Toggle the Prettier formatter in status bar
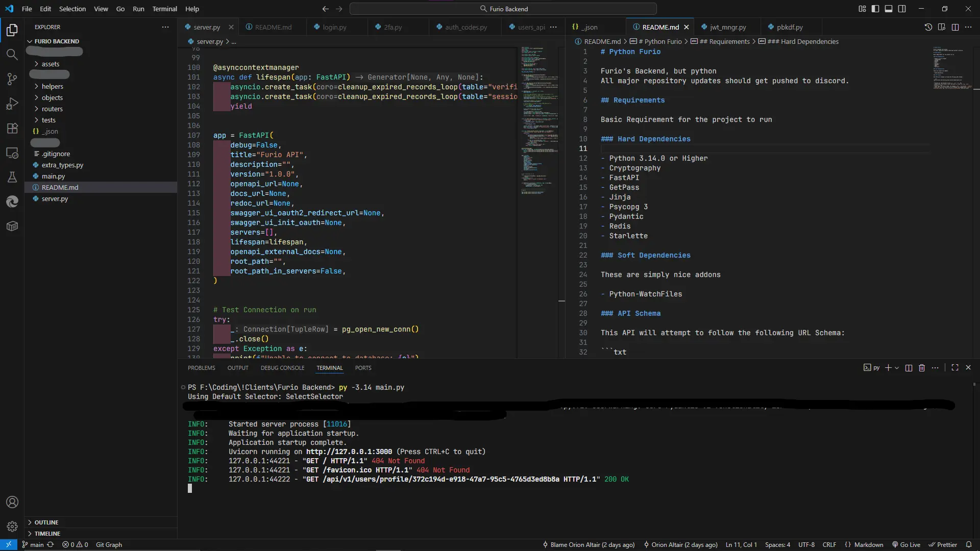The image size is (980, 551). [x=944, y=544]
